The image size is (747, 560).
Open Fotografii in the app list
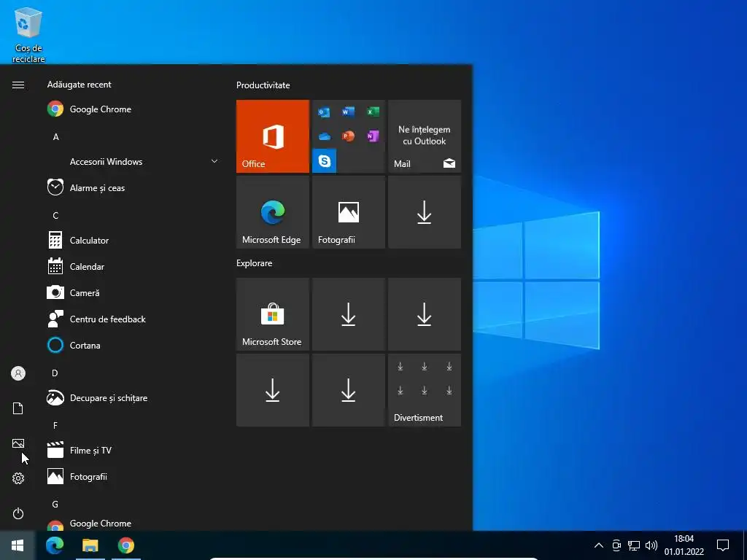[x=133, y=477]
